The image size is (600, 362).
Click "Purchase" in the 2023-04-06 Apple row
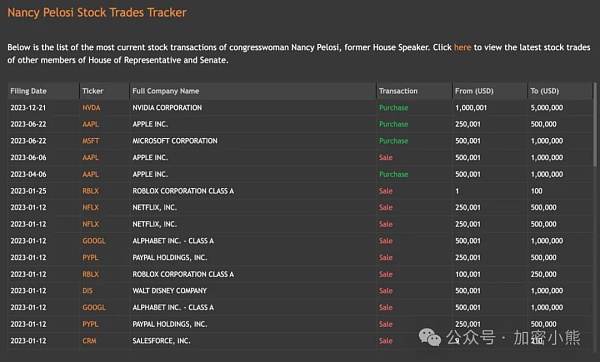[x=393, y=174]
